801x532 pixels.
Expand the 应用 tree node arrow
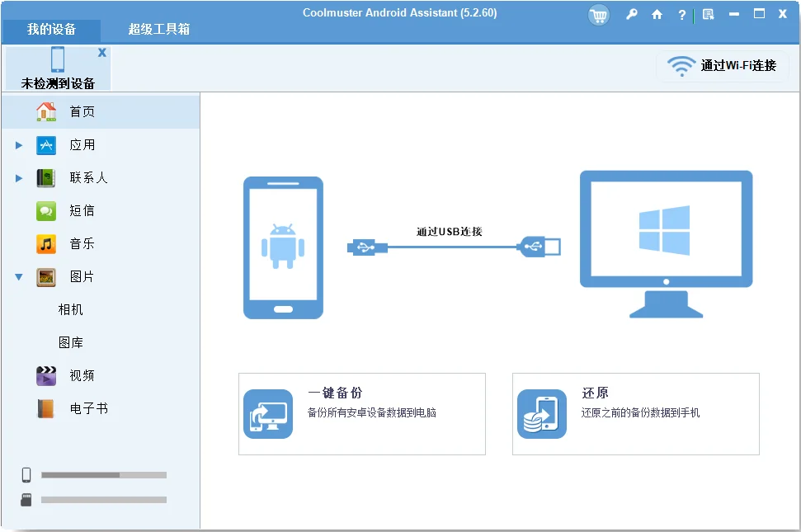19,145
